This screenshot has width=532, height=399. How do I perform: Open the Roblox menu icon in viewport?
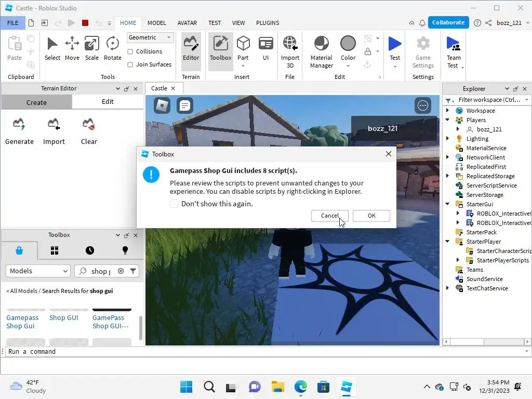162,105
